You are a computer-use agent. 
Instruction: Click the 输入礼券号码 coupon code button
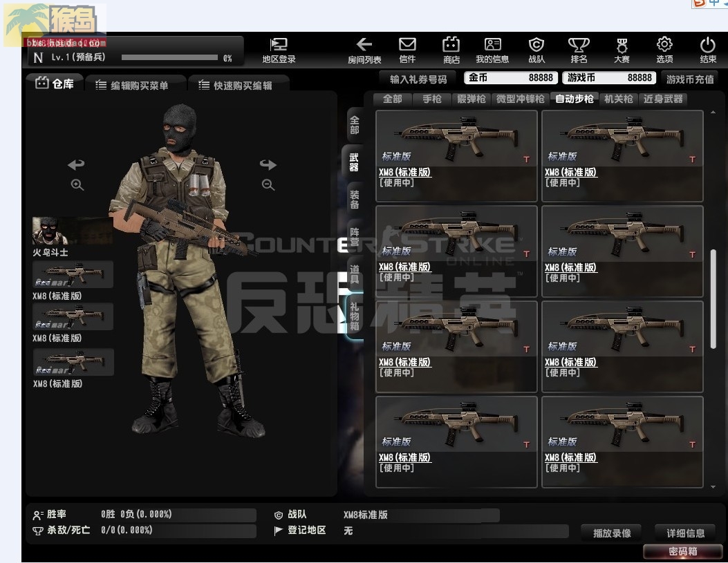click(x=418, y=79)
